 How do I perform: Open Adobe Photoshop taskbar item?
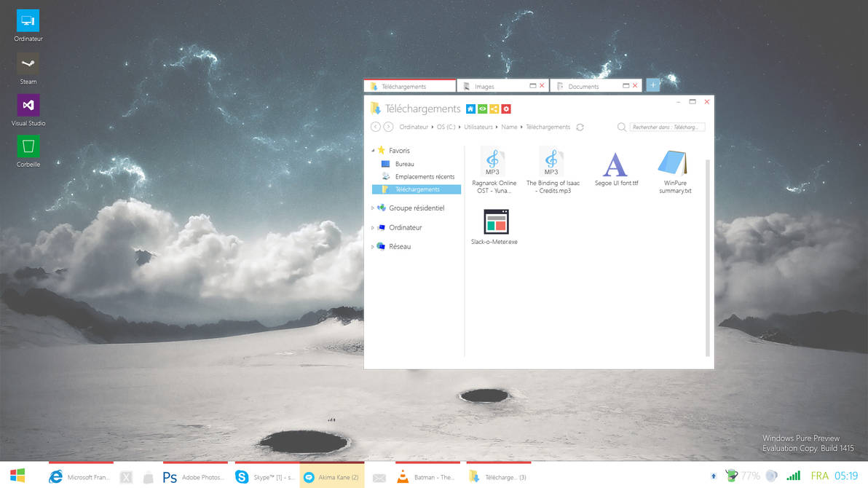[x=195, y=476]
